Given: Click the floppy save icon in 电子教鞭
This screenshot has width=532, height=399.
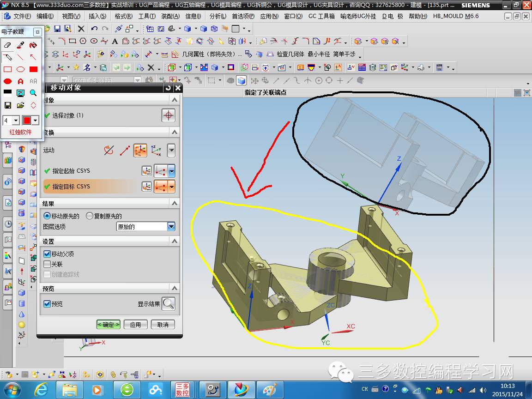Looking at the screenshot, I should [7, 105].
